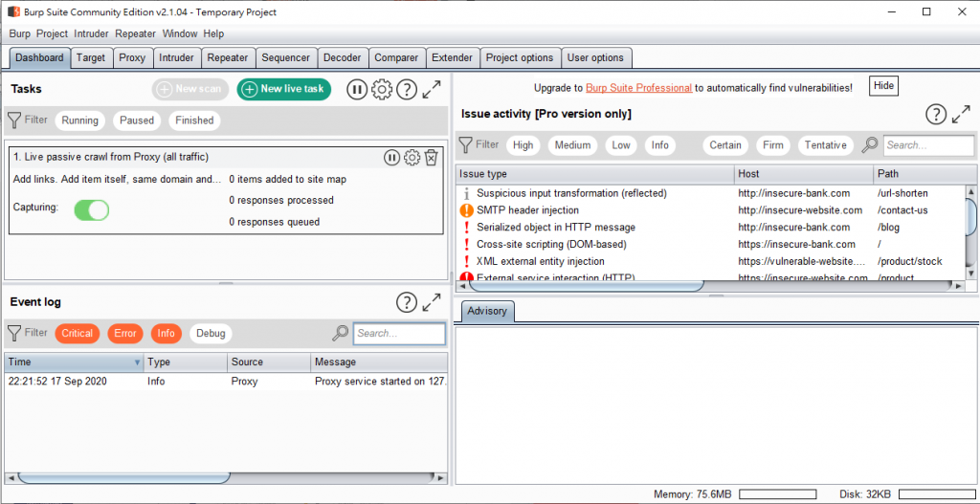
Task: Expand the Tasks panel with arrows icon
Action: [432, 89]
